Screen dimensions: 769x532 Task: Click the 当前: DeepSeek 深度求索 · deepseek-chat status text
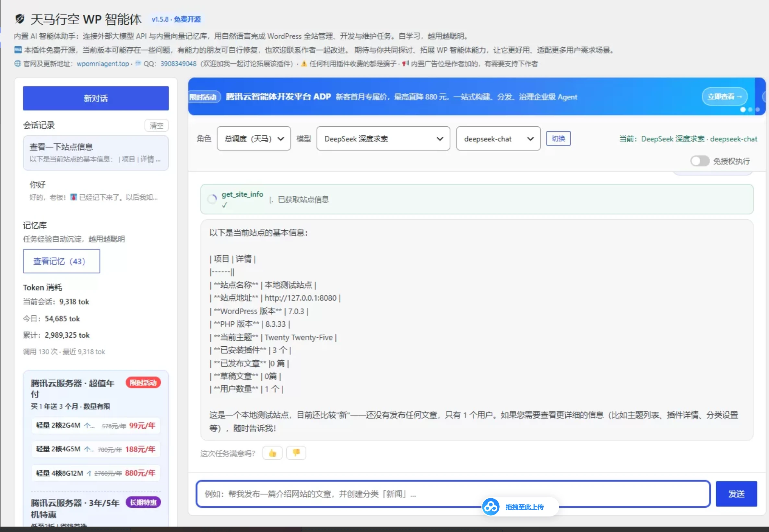688,139
